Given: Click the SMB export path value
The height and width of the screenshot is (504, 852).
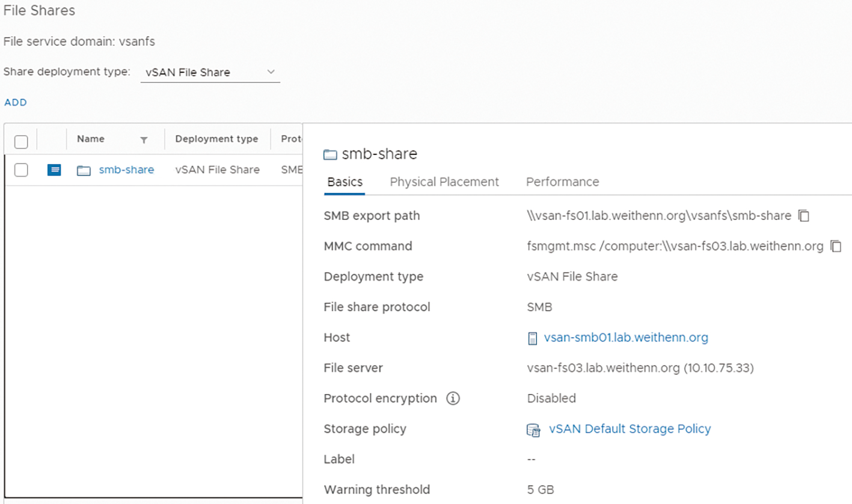Looking at the screenshot, I should tap(659, 216).
